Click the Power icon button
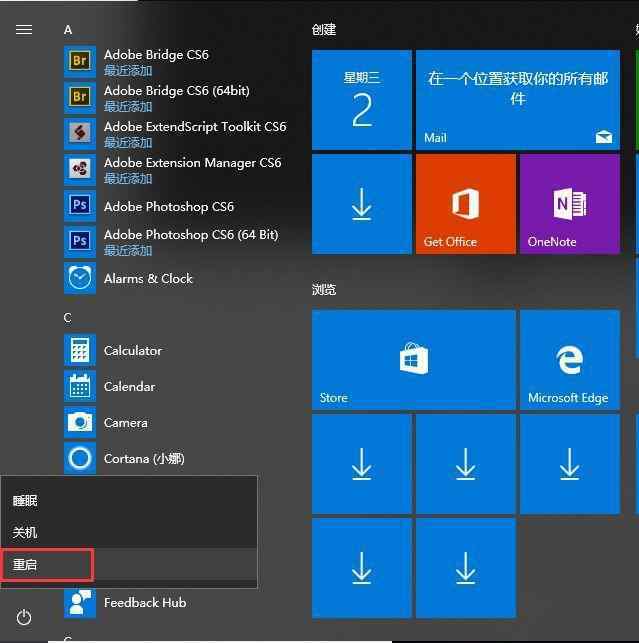639x643 pixels. pyautogui.click(x=24, y=617)
